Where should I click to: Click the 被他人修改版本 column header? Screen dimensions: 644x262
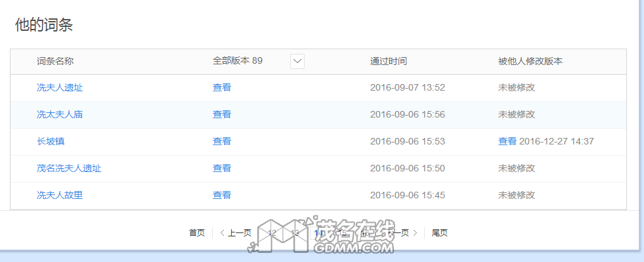click(x=530, y=61)
